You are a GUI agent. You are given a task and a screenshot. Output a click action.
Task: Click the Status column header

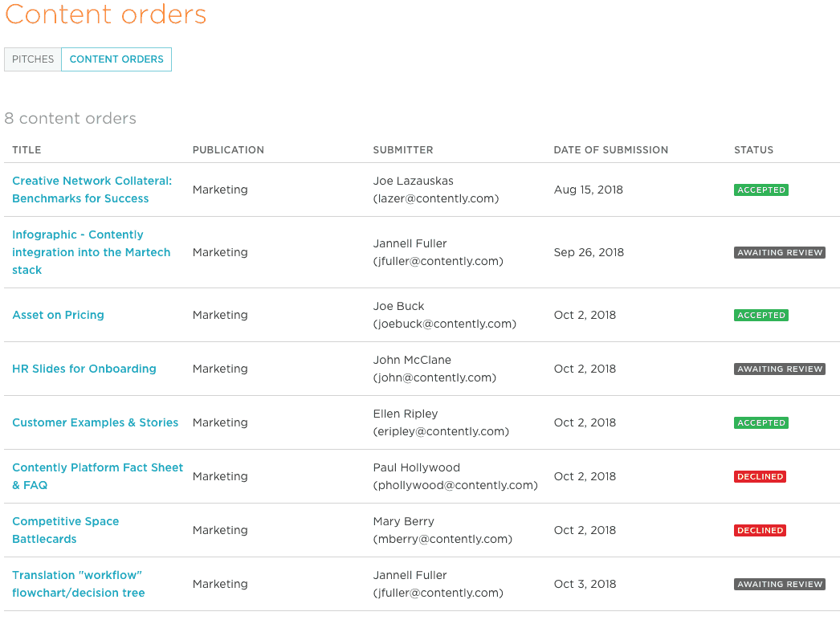[753, 150]
